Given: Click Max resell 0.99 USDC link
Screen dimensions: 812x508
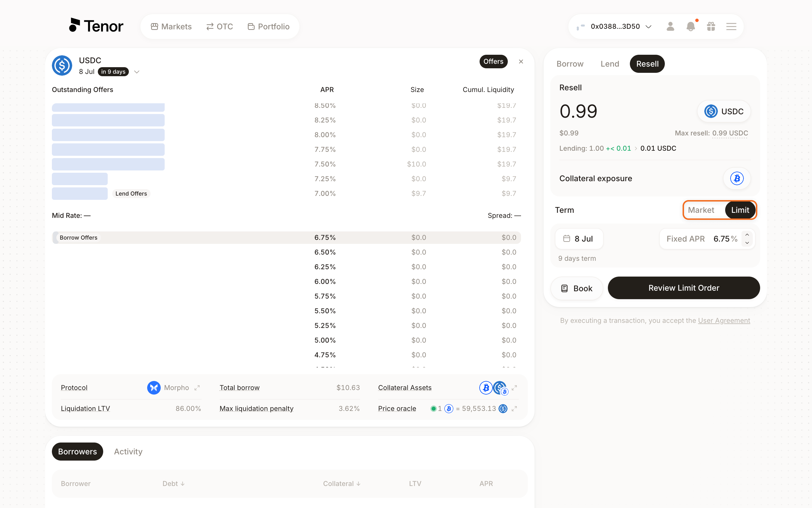Looking at the screenshot, I should 730,133.
